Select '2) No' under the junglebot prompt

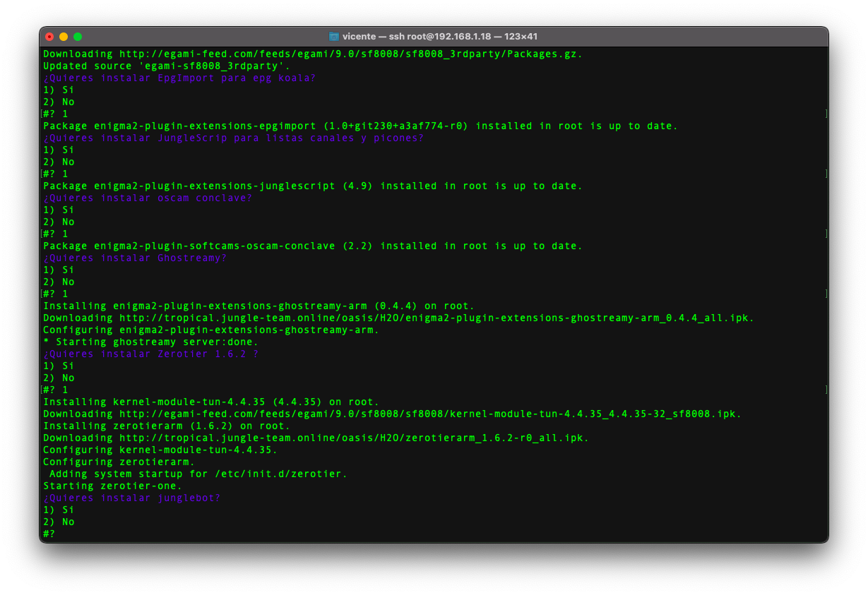tap(59, 522)
